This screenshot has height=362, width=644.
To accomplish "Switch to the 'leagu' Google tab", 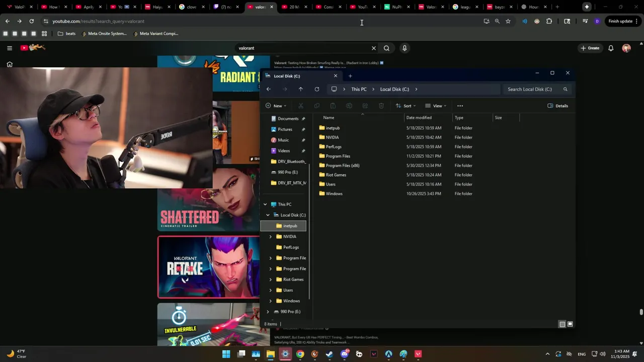I will tap(465, 7).
